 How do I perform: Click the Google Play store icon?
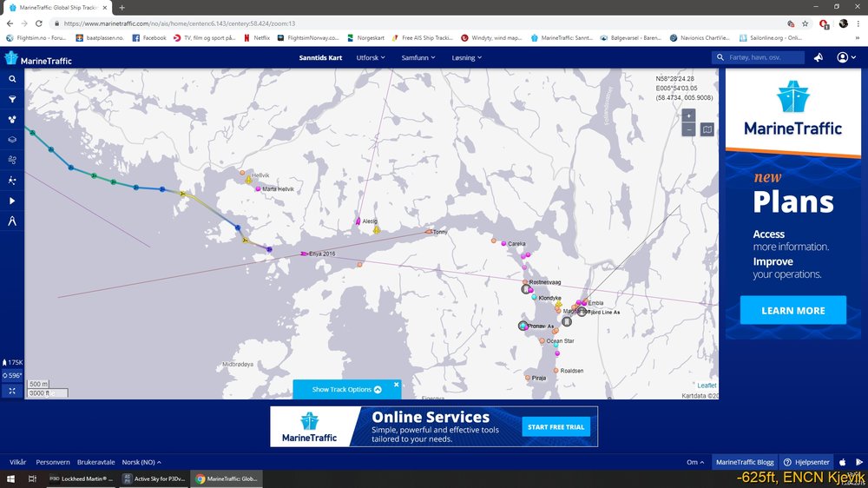click(x=859, y=462)
